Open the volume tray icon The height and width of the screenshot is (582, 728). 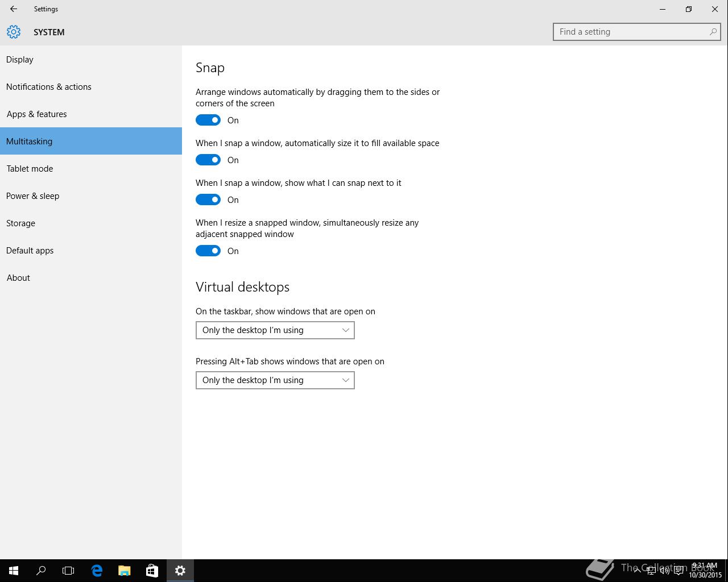[x=664, y=571]
